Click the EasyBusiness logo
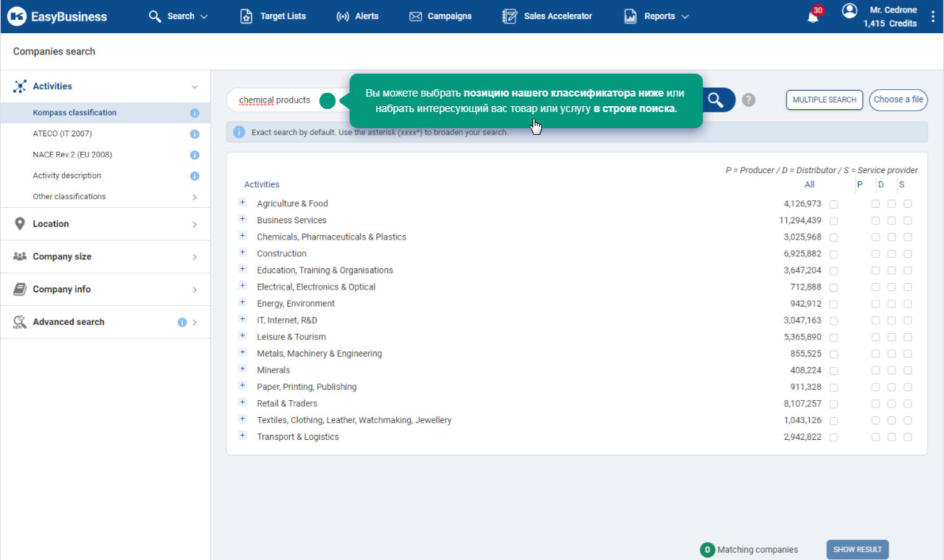 [x=59, y=16]
